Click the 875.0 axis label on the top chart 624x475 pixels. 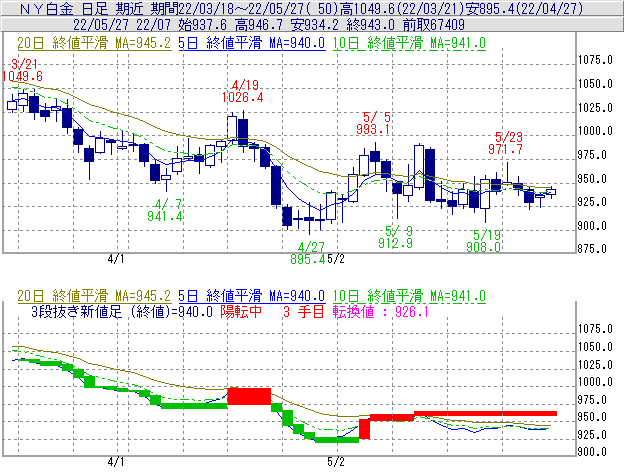pos(592,249)
